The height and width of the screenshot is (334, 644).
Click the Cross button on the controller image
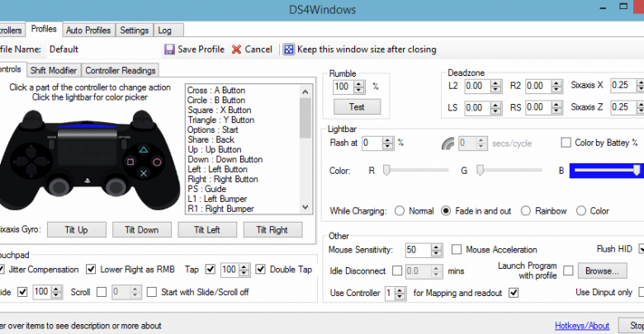tap(144, 173)
